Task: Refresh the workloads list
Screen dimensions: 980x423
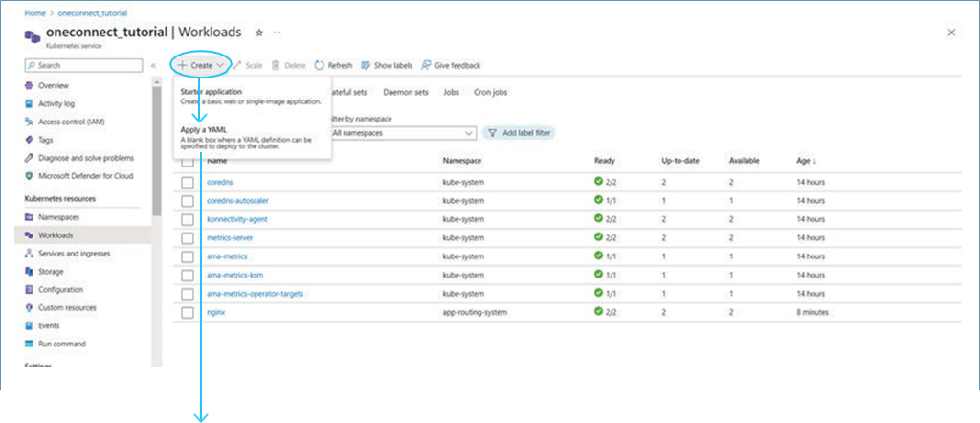Action: 333,65
